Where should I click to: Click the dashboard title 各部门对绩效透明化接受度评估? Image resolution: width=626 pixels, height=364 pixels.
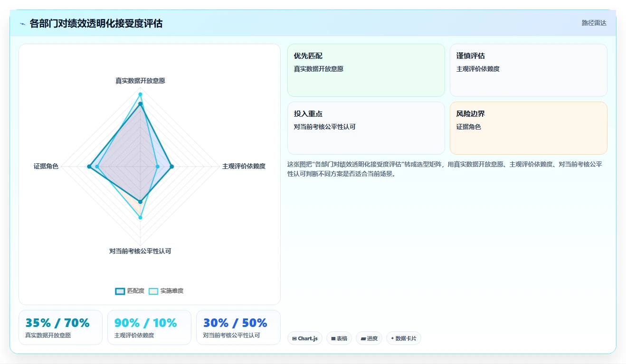tap(96, 23)
